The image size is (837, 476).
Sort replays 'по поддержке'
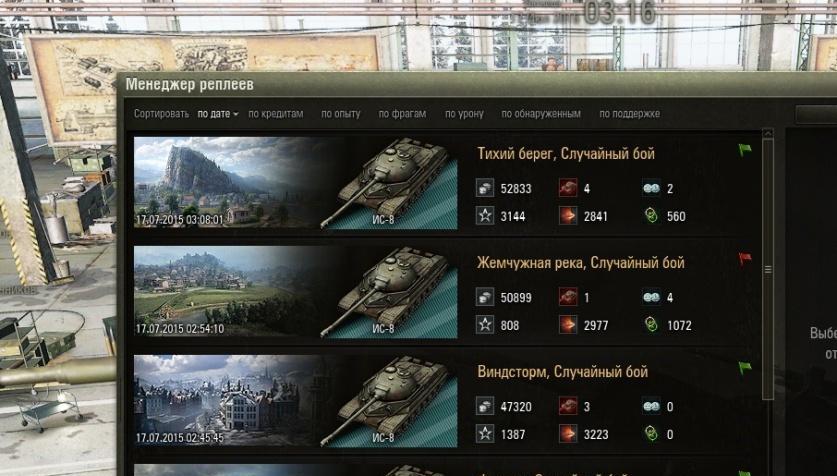(629, 114)
